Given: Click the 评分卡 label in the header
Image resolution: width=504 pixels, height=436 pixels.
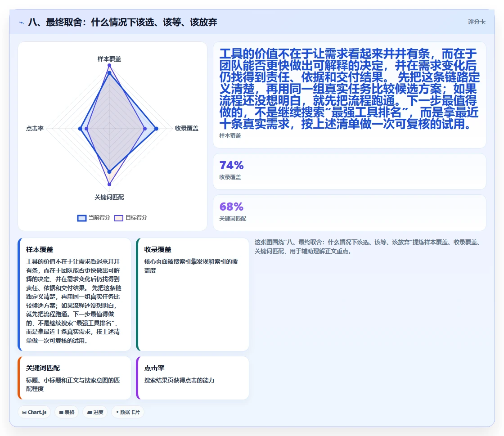Looking at the screenshot, I should pyautogui.click(x=477, y=22).
